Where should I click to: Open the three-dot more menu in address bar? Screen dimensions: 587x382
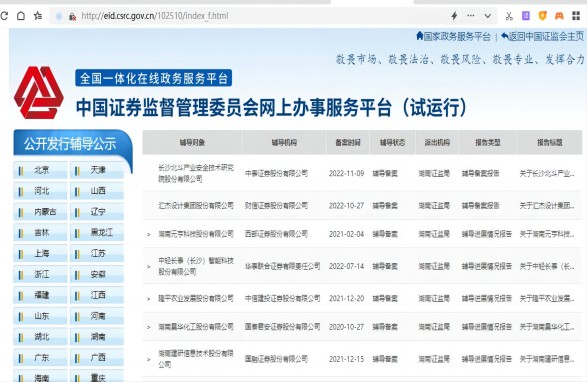pyautogui.click(x=471, y=16)
